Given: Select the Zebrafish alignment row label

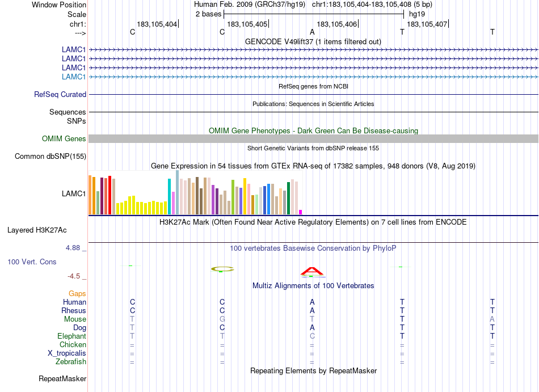Looking at the screenshot, I should coord(71,361).
